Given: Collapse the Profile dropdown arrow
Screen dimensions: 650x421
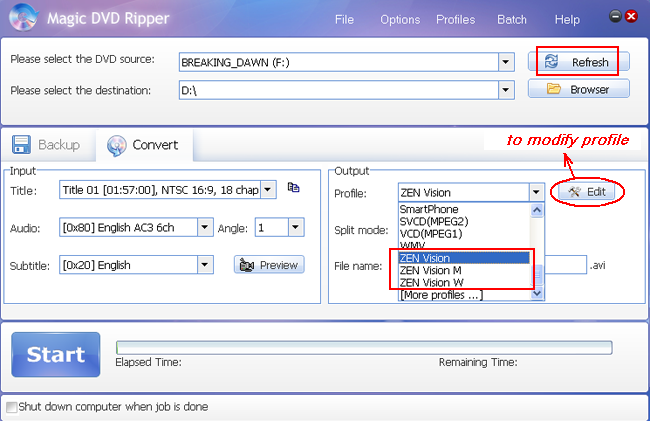Looking at the screenshot, I should tap(536, 192).
